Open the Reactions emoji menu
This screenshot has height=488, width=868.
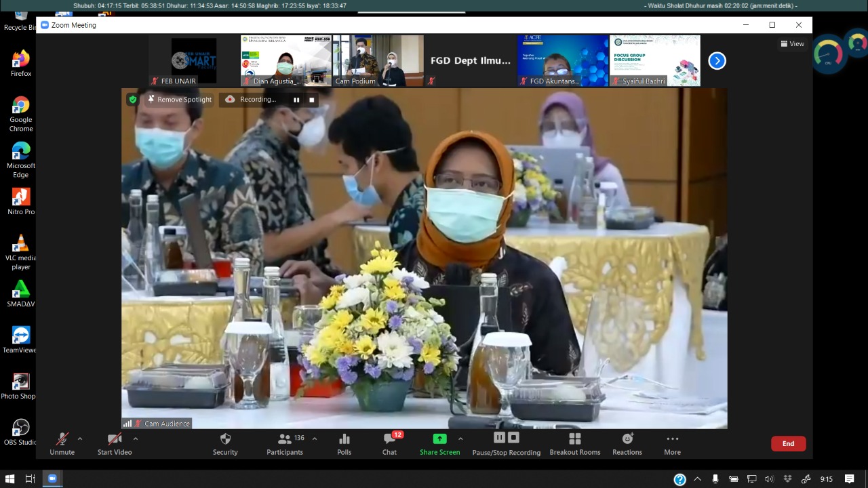point(627,439)
